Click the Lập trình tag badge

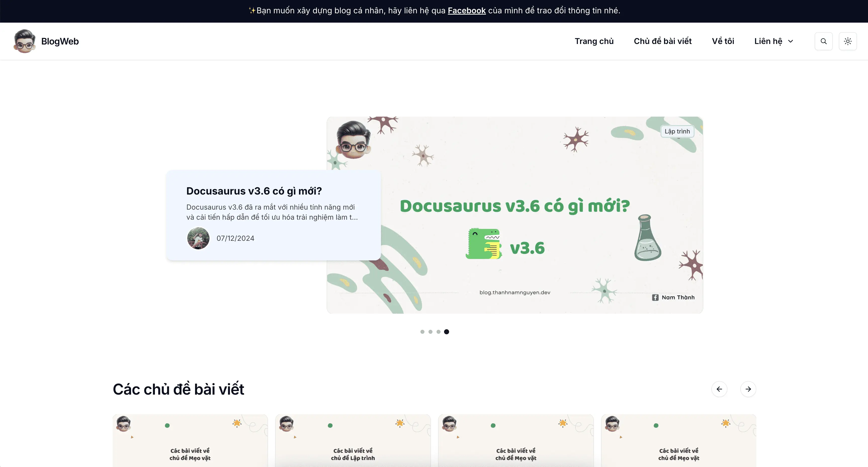677,131
